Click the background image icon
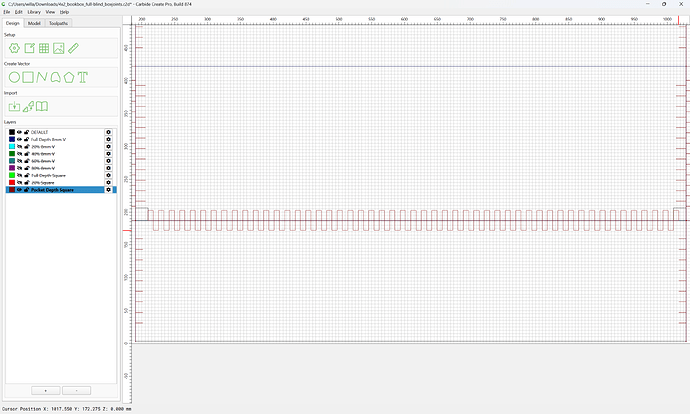This screenshot has height=414, width=690. click(59, 48)
